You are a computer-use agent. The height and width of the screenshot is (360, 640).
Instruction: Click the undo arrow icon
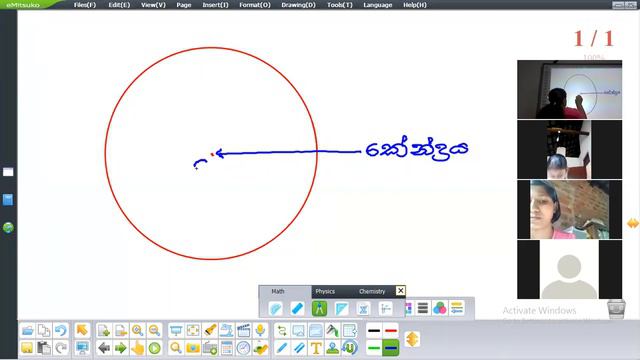pos(61,330)
